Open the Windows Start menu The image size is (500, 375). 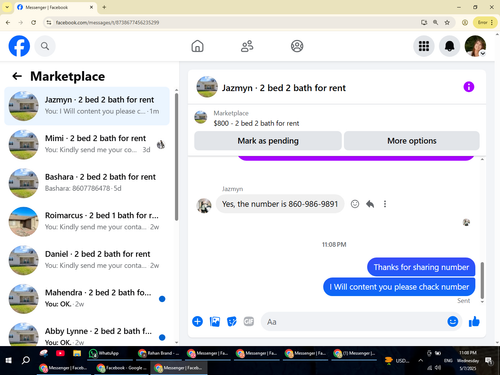tap(9, 360)
